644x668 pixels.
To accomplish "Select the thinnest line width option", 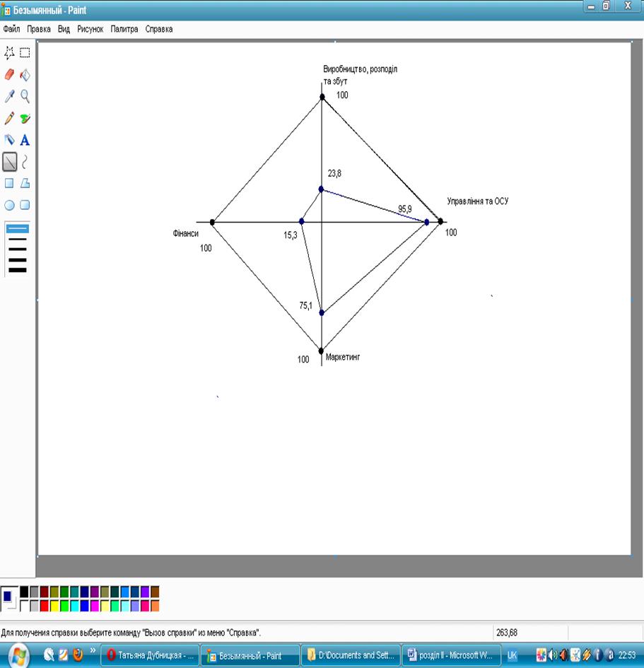I will click(x=18, y=229).
